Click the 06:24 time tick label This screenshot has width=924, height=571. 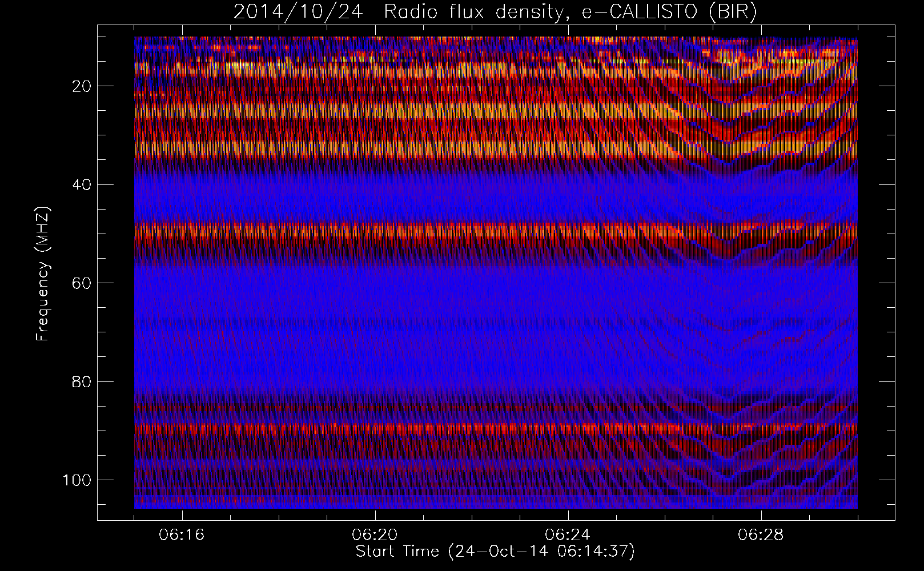coord(568,535)
